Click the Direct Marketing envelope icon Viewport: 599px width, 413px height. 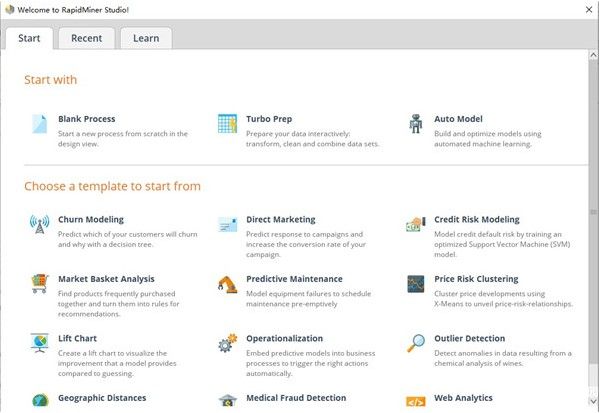pyautogui.click(x=227, y=224)
